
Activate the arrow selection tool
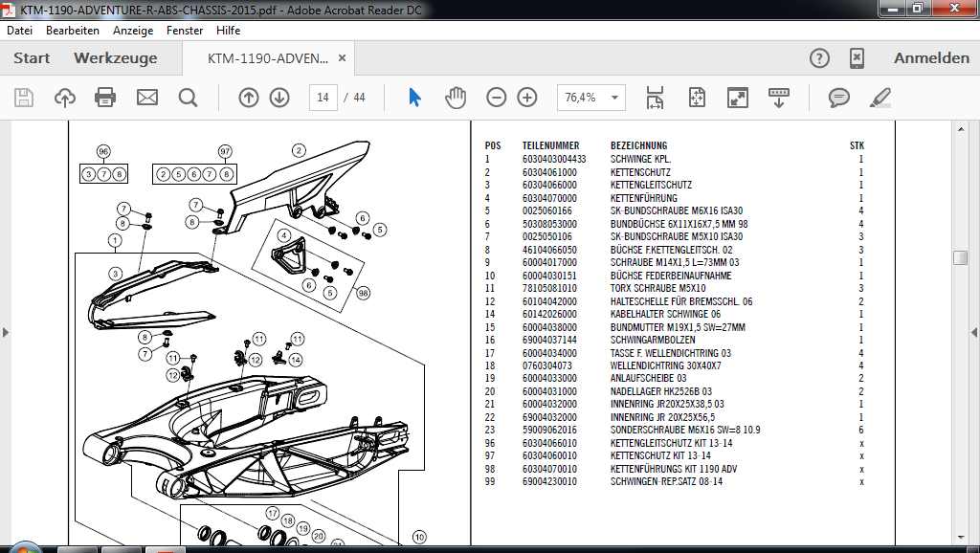[414, 98]
